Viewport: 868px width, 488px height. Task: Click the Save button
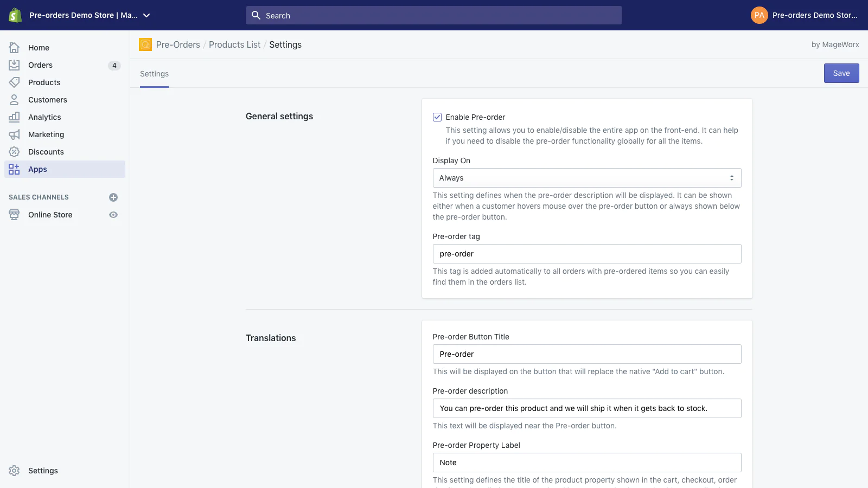coord(841,73)
